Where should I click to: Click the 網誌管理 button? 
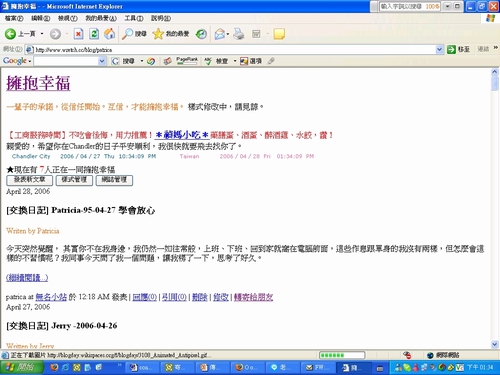(x=114, y=180)
